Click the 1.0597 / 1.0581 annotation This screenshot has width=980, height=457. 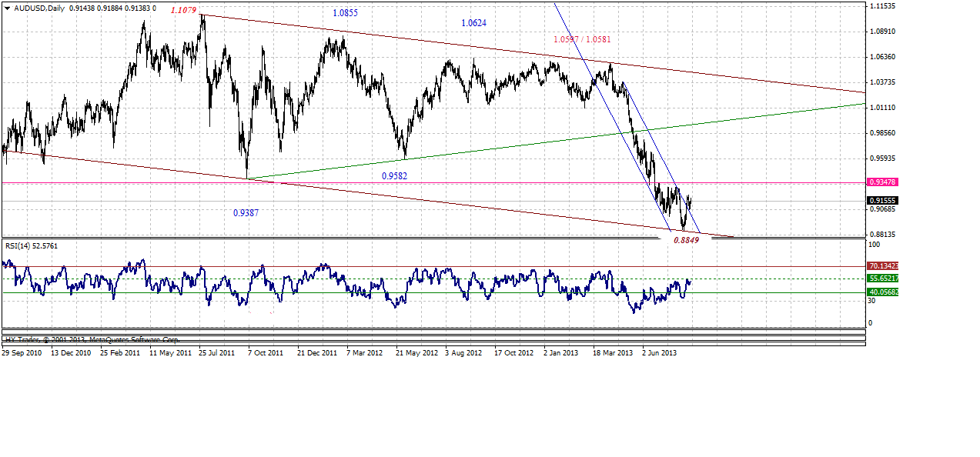tap(582, 39)
